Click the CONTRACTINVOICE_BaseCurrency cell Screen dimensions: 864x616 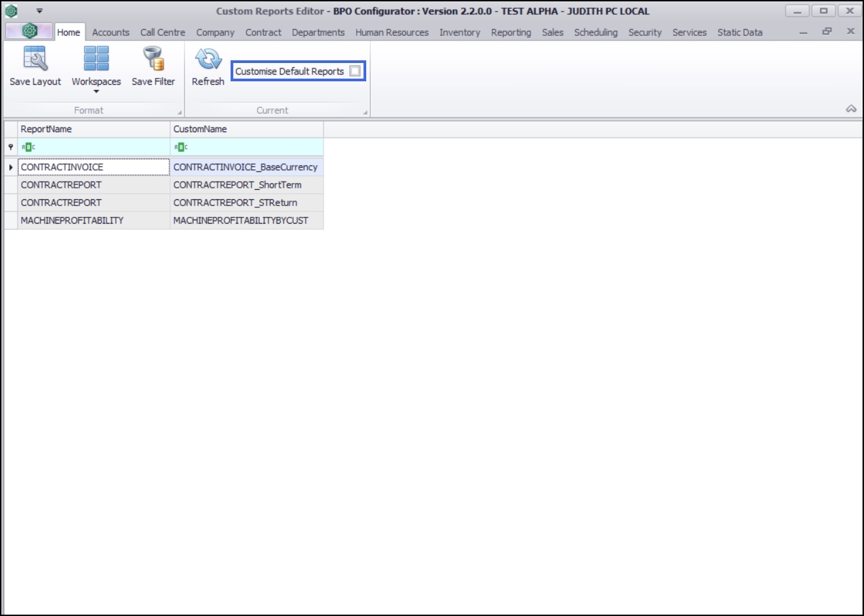pyautogui.click(x=246, y=167)
